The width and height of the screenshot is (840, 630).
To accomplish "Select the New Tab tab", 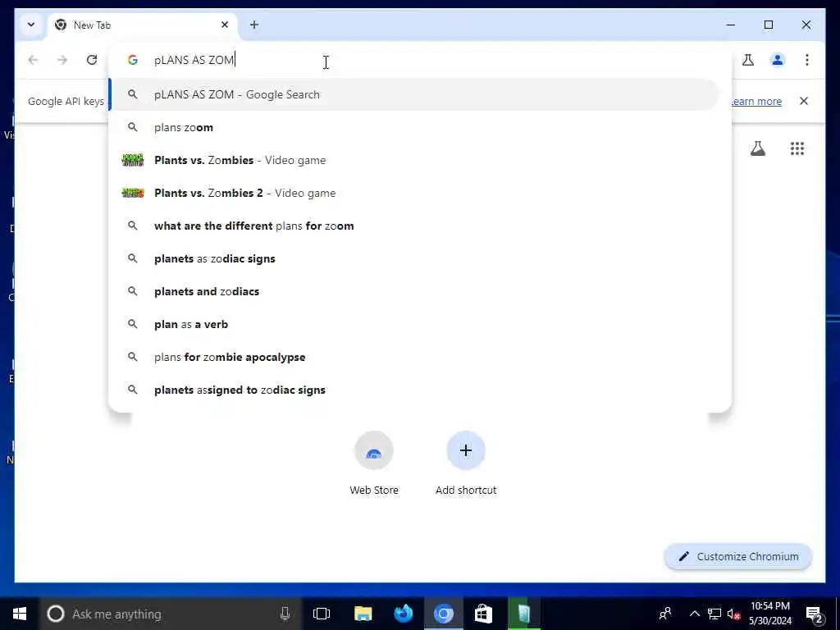I will [x=142, y=25].
